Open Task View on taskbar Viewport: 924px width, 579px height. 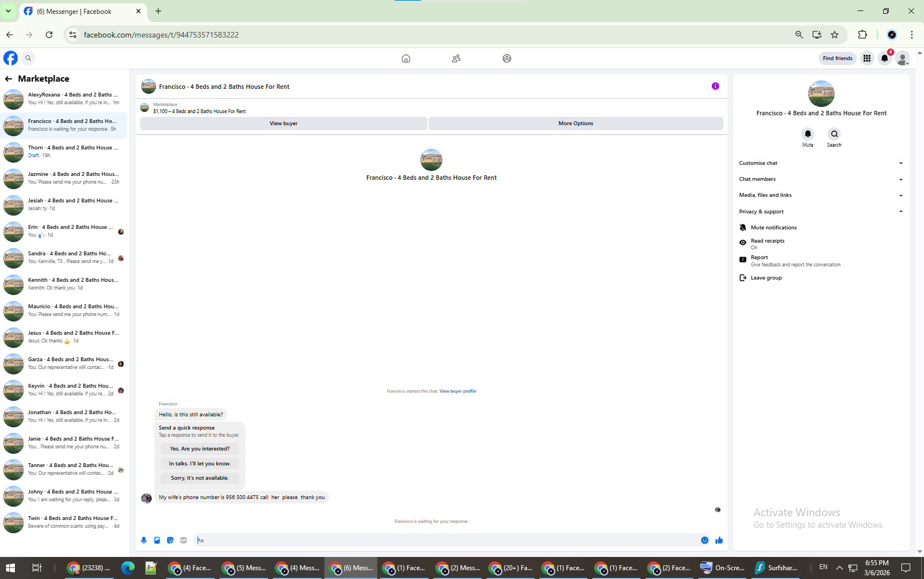pos(37,568)
